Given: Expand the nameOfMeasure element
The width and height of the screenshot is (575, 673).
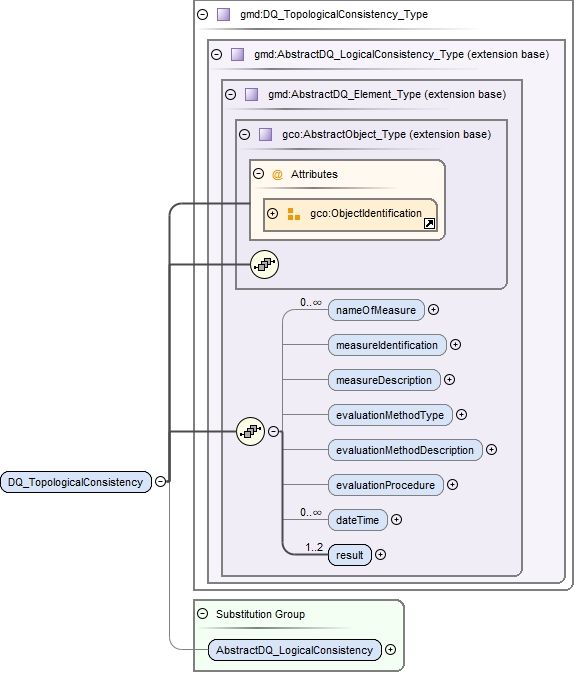Looking at the screenshot, I should (x=433, y=309).
